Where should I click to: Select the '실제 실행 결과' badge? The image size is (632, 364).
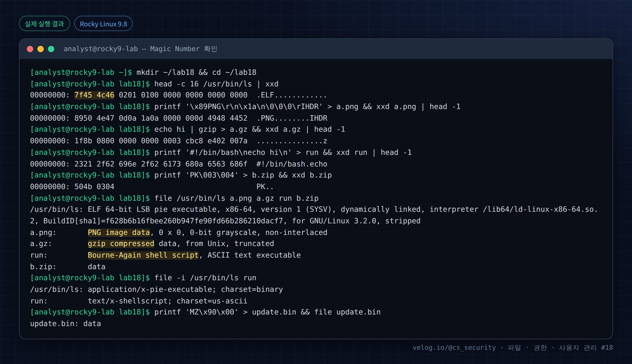pyautogui.click(x=45, y=24)
